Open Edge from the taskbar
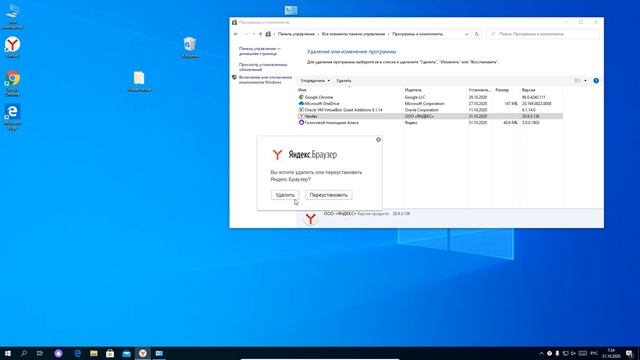Viewport: 640px width, 360px height. pos(77,353)
